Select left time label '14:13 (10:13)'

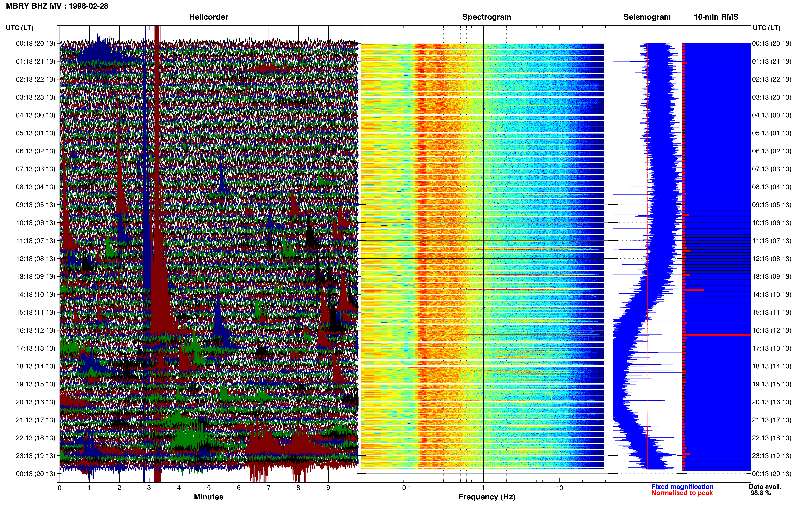click(x=36, y=294)
